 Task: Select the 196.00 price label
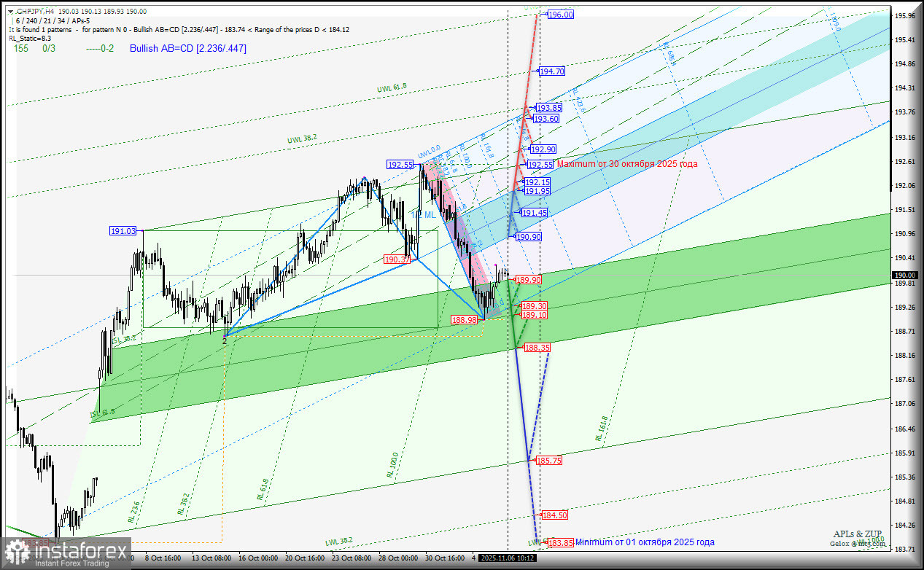(561, 15)
